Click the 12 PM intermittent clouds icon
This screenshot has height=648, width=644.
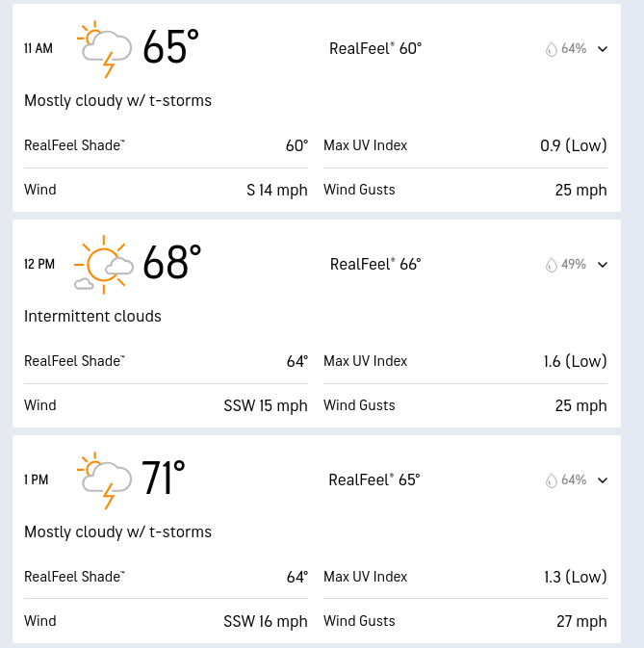tap(104, 264)
